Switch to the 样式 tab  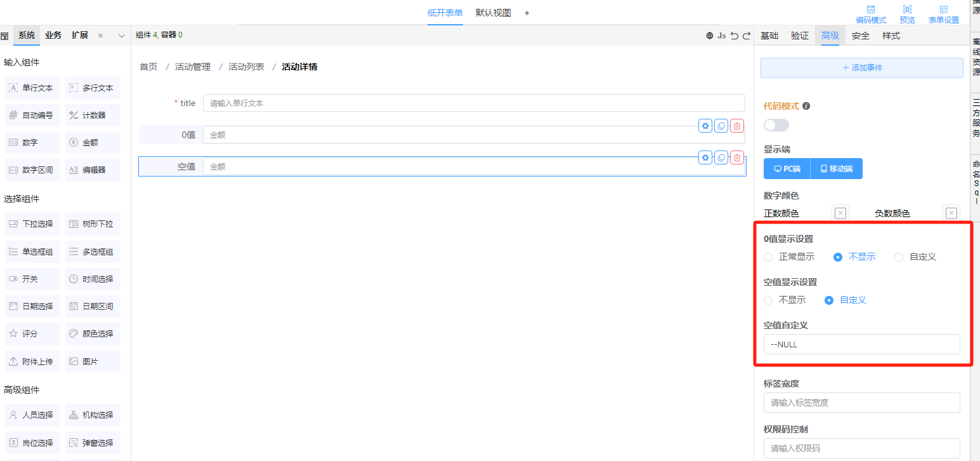[891, 36]
